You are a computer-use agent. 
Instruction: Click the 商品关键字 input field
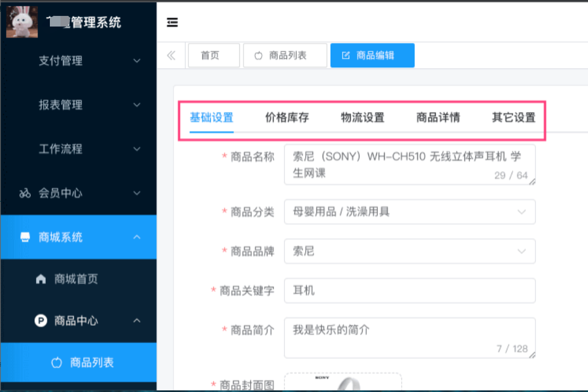pyautogui.click(x=409, y=291)
